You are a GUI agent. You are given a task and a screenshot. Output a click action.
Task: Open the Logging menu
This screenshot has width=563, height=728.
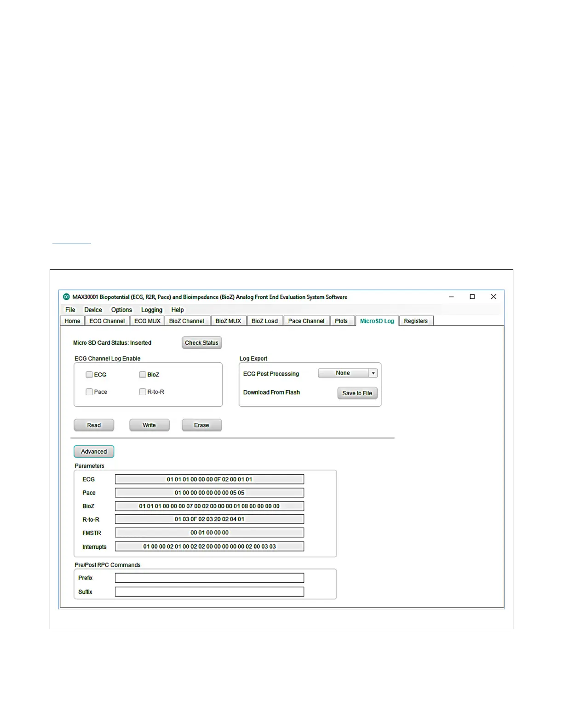click(x=151, y=310)
